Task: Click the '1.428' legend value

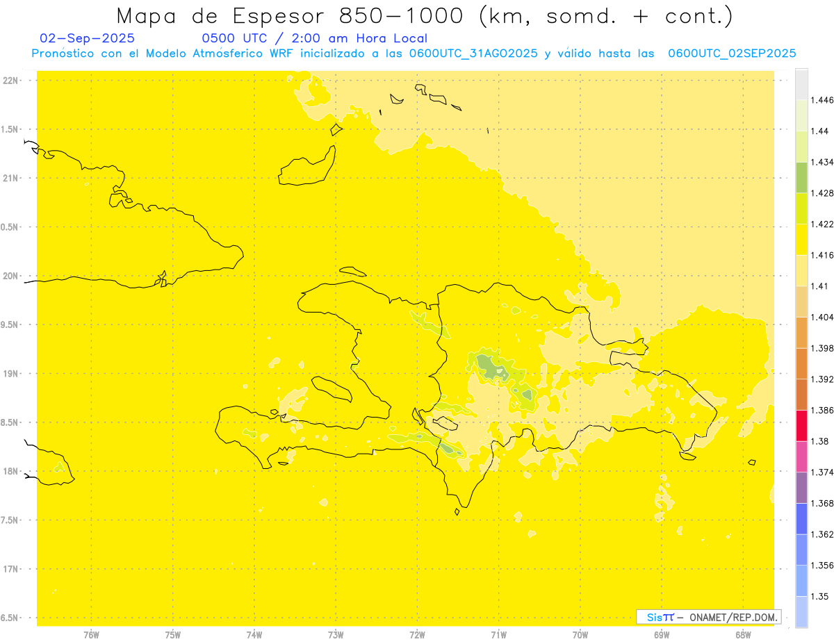Action: tap(821, 193)
